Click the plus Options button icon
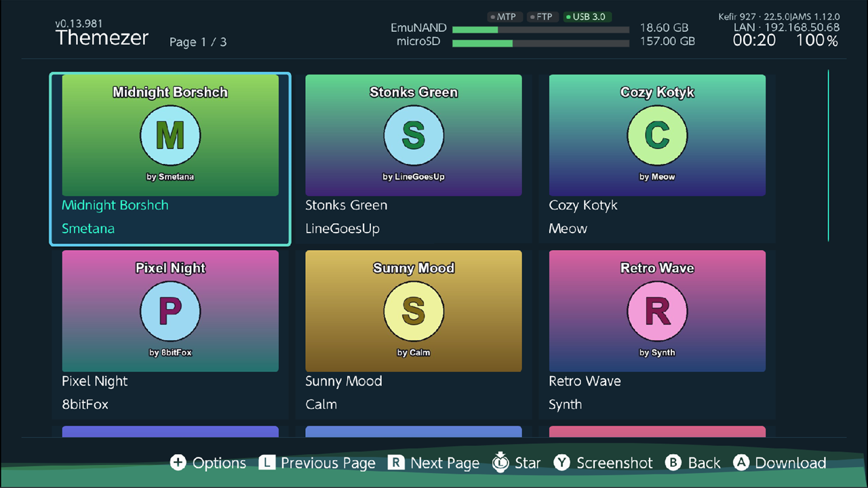 [x=178, y=463]
